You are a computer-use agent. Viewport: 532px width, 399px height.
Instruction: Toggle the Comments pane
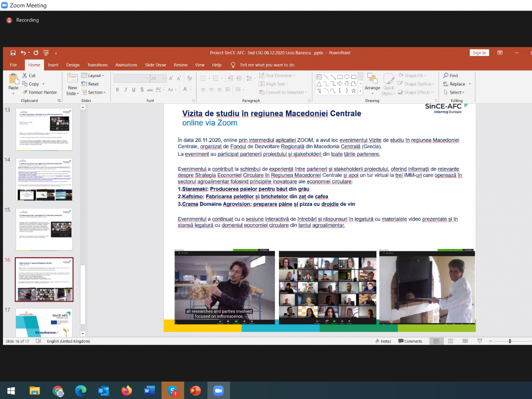pos(410,341)
